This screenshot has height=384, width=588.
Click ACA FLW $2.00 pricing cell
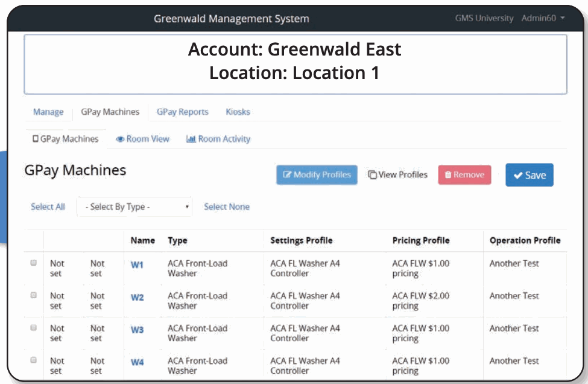[x=421, y=301]
